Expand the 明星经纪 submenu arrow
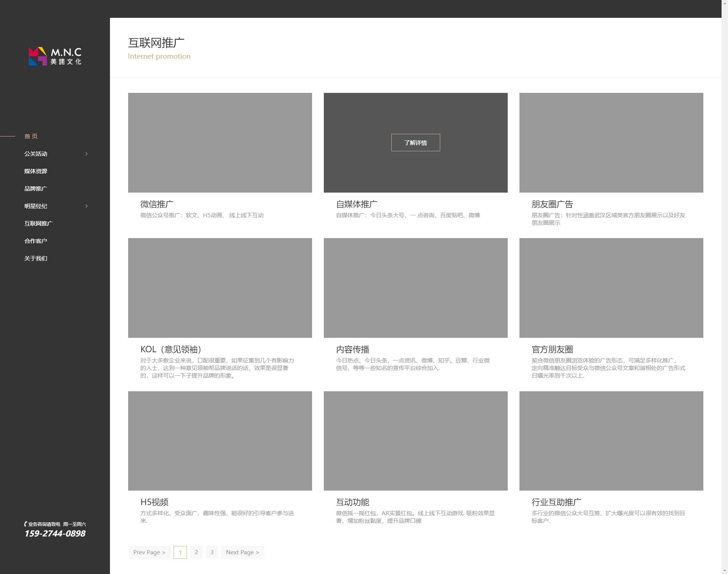 pyautogui.click(x=86, y=206)
